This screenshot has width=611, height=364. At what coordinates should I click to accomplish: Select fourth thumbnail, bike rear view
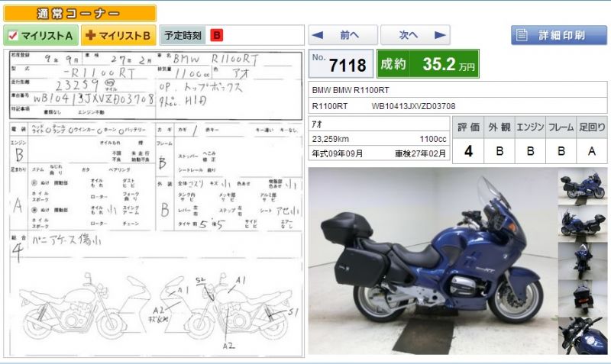(x=583, y=298)
